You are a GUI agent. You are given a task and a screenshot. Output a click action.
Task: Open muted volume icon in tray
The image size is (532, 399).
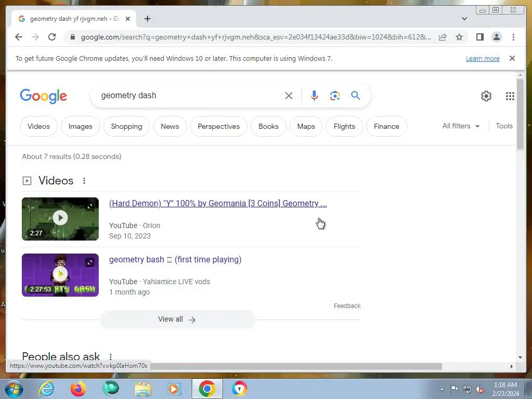[480, 389]
